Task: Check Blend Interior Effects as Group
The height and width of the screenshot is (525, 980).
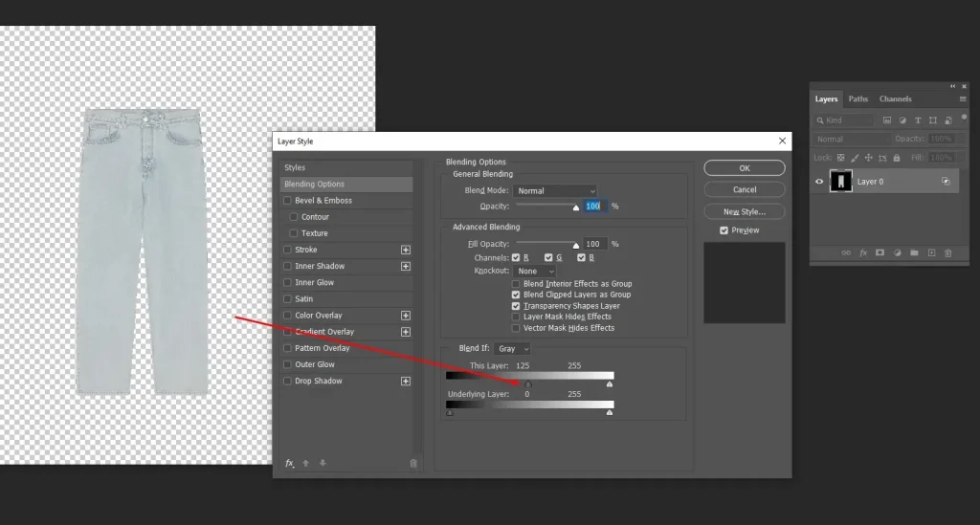Action: click(517, 284)
